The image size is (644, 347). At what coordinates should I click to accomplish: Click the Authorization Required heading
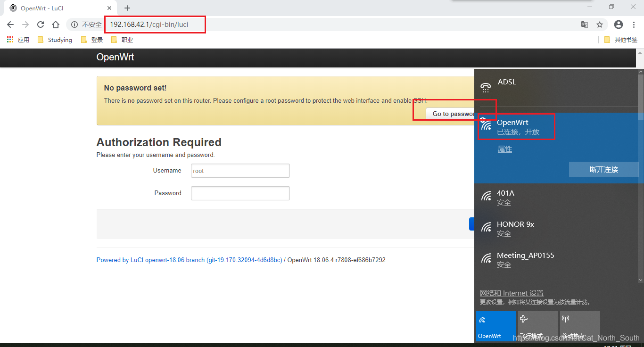159,142
